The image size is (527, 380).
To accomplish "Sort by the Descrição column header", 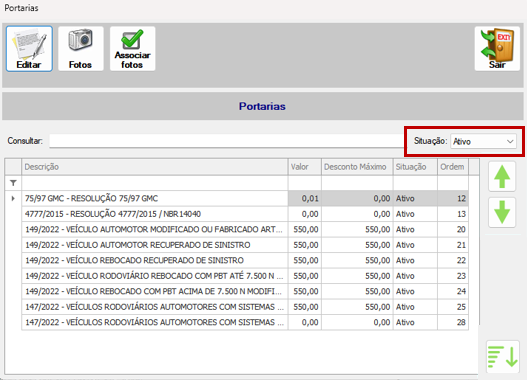I will [x=155, y=167].
